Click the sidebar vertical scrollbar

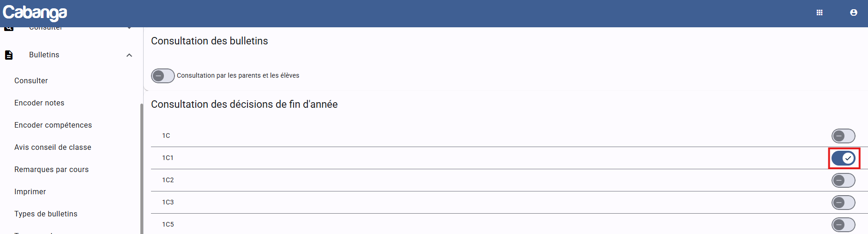pos(141,166)
